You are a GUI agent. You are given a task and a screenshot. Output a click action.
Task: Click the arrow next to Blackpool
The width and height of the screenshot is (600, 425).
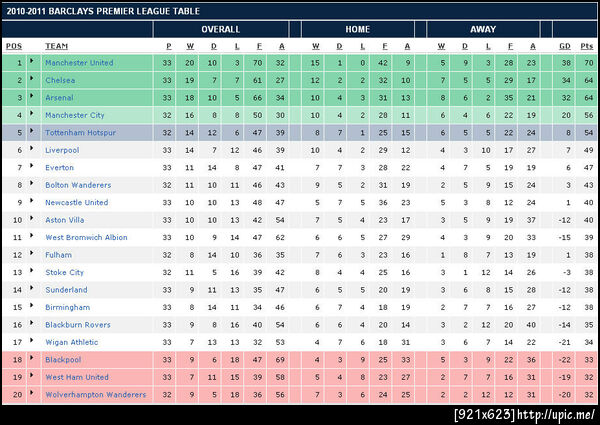32,360
